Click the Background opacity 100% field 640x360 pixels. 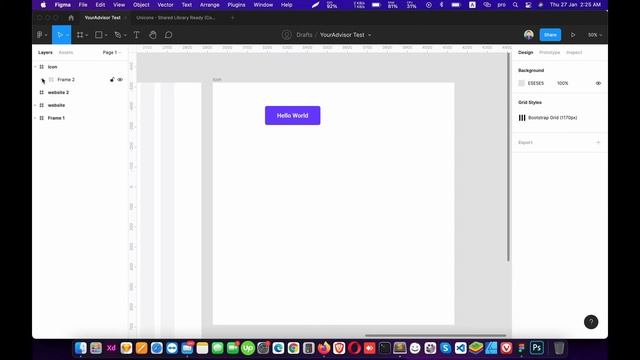[562, 83]
